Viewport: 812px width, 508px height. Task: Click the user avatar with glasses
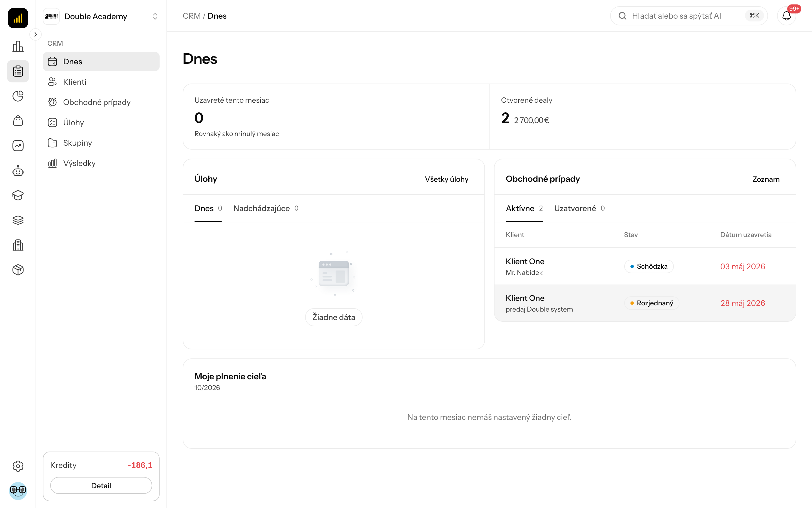point(18,491)
